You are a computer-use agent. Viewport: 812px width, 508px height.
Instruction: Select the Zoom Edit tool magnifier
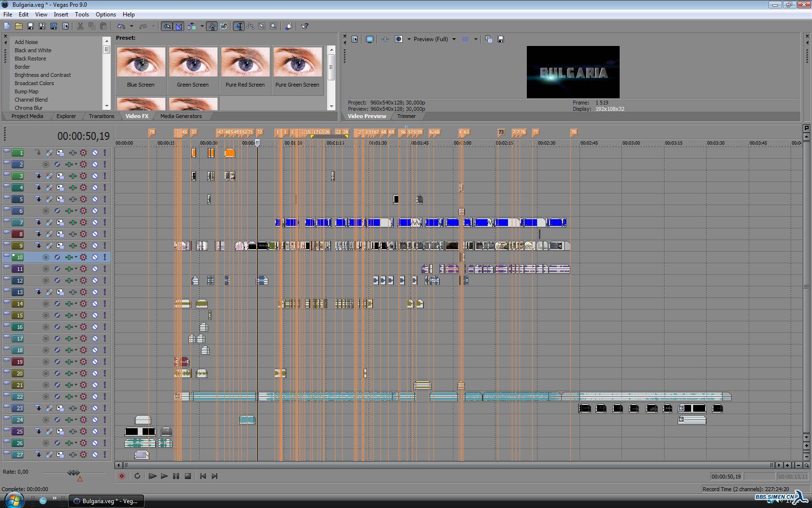point(274,26)
